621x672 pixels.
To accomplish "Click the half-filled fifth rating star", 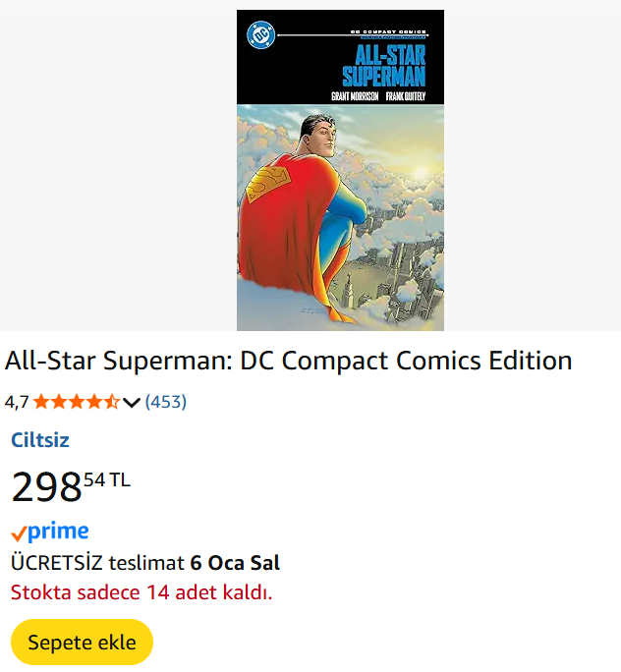I will [x=112, y=402].
